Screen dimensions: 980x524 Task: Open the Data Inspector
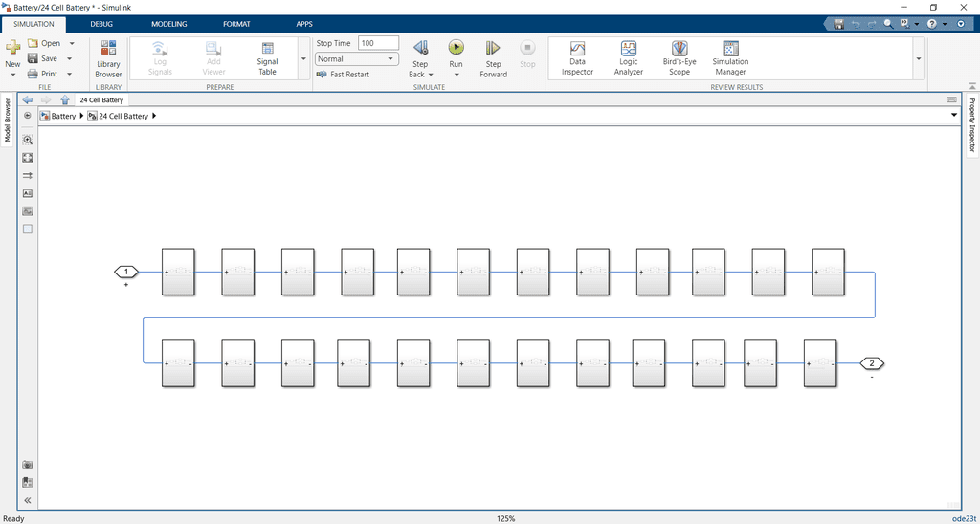pos(577,58)
